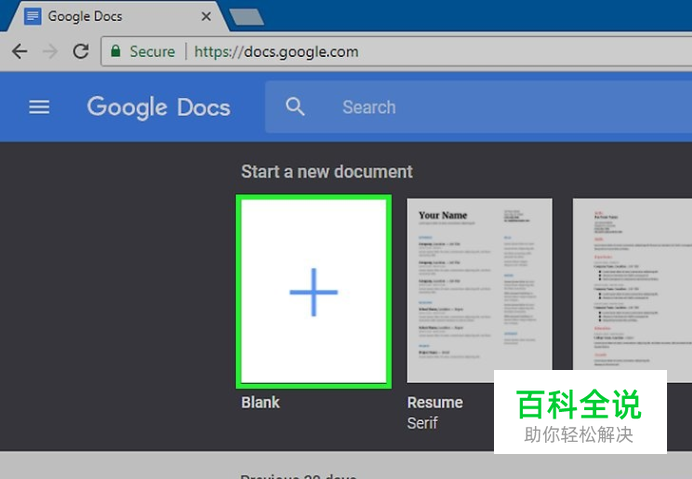Open the Resume Serif template

coord(479,290)
